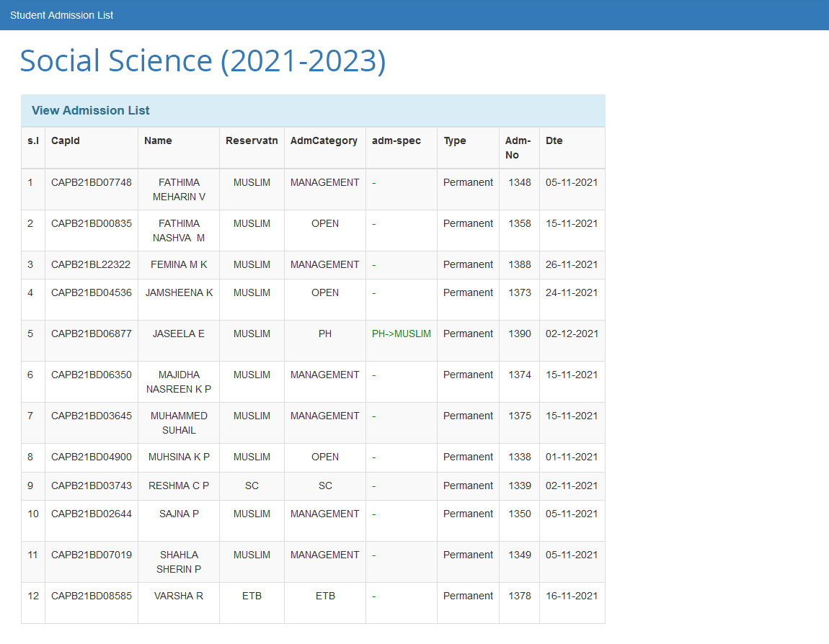Click JASEELA E in the name column
The height and width of the screenshot is (644, 829).
tap(179, 334)
